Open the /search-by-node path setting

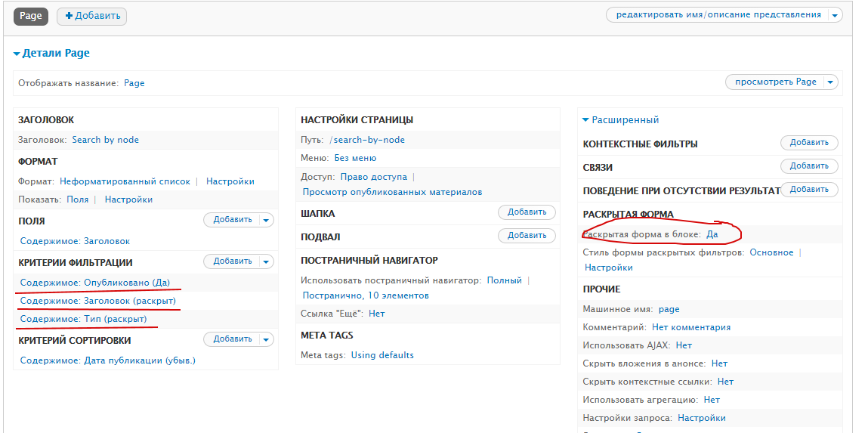361,140
